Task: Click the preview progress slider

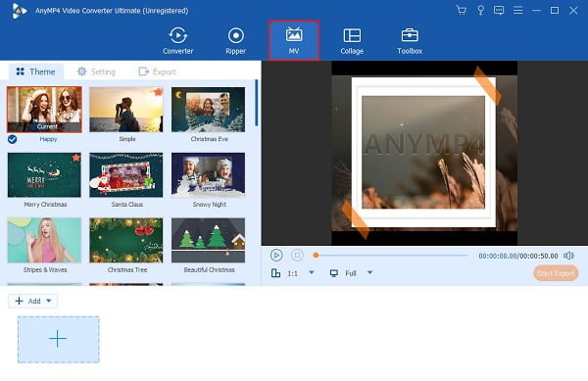Action: pos(390,255)
